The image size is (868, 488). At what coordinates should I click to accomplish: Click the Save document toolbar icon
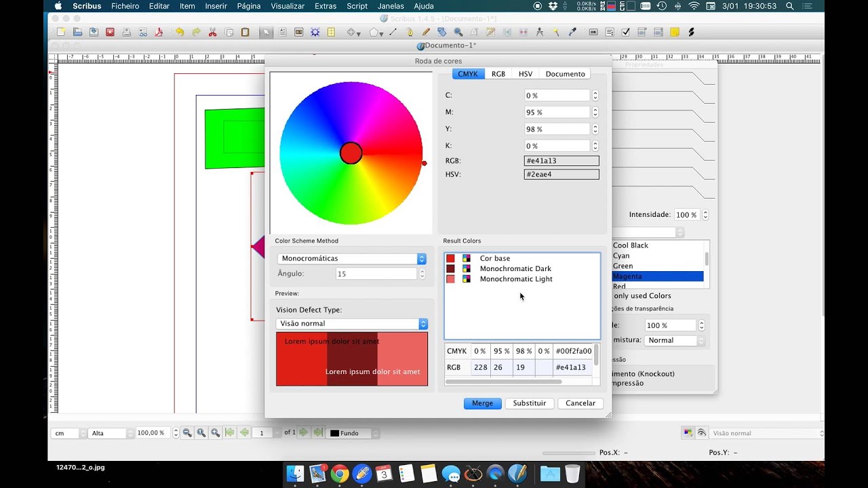point(94,32)
